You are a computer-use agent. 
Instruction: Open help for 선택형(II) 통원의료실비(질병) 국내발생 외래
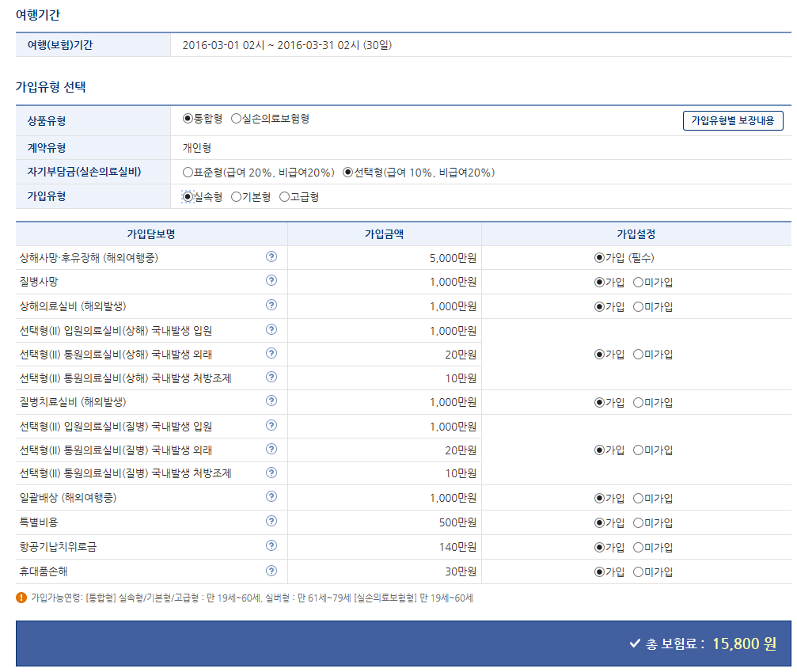tap(271, 450)
